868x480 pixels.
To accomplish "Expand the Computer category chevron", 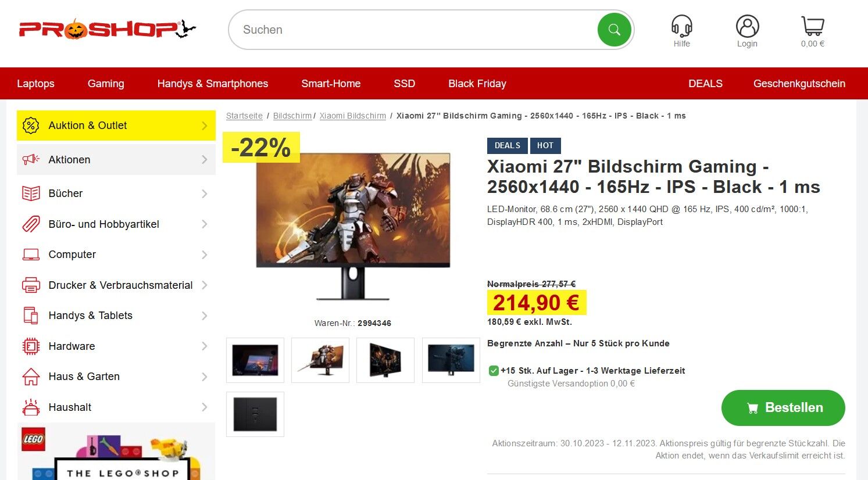I will [204, 255].
